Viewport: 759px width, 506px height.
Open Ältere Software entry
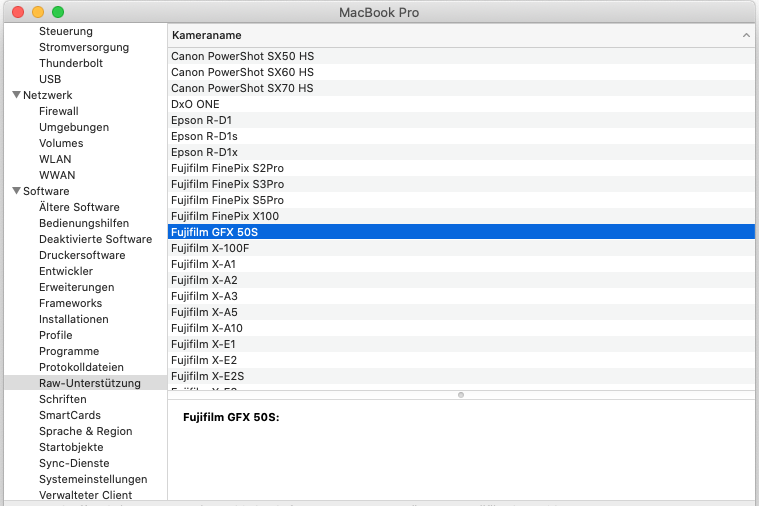(79, 207)
